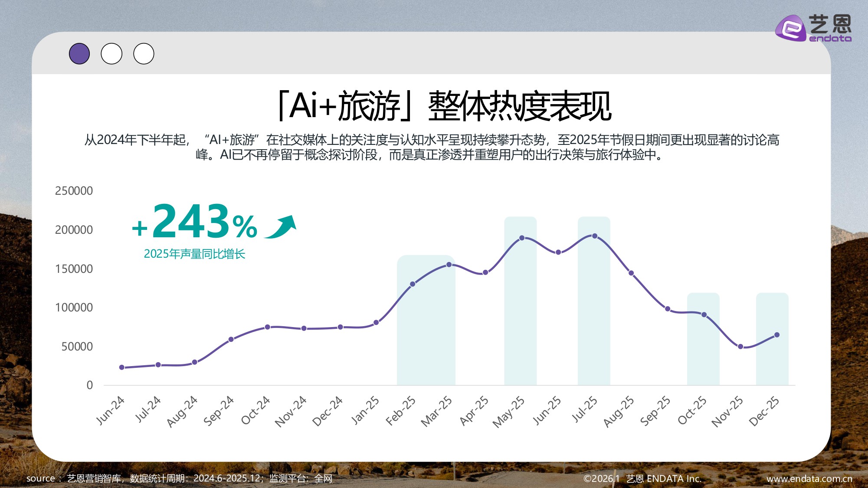Click the data point above the May-25 label
Screen dimensions: 868x488
click(521, 238)
